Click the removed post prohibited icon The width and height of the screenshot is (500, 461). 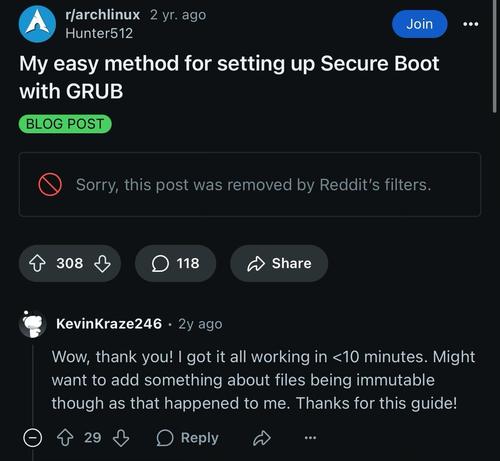point(50,184)
